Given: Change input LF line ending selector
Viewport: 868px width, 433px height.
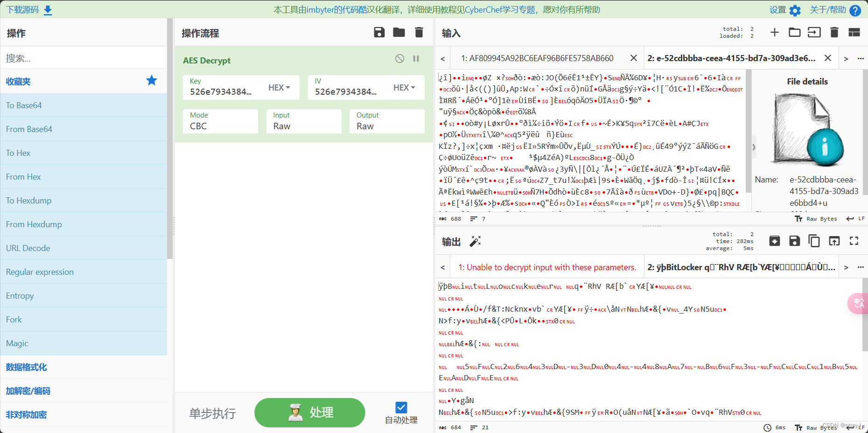Looking at the screenshot, I should (x=856, y=219).
